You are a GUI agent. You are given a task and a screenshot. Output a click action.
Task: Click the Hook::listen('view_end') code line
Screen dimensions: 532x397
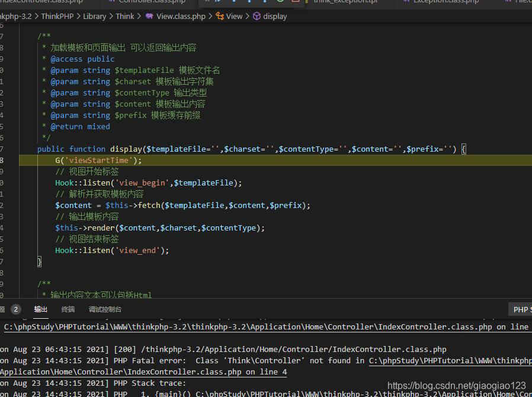[x=112, y=251]
